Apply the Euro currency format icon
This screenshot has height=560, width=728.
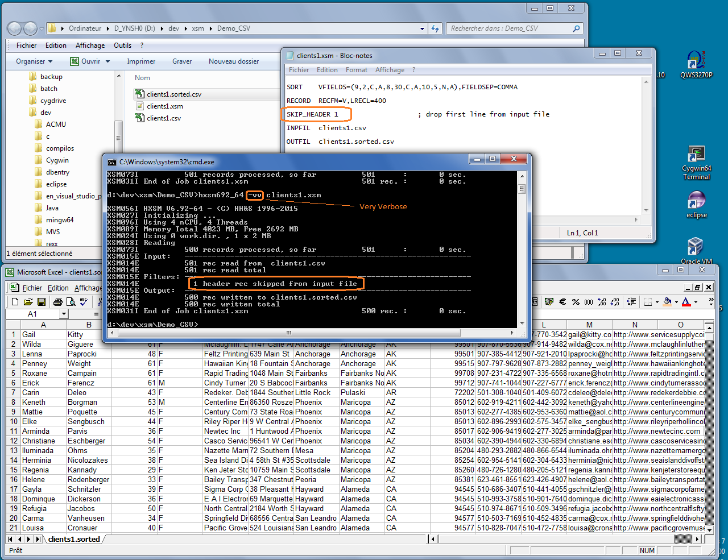[x=562, y=302]
